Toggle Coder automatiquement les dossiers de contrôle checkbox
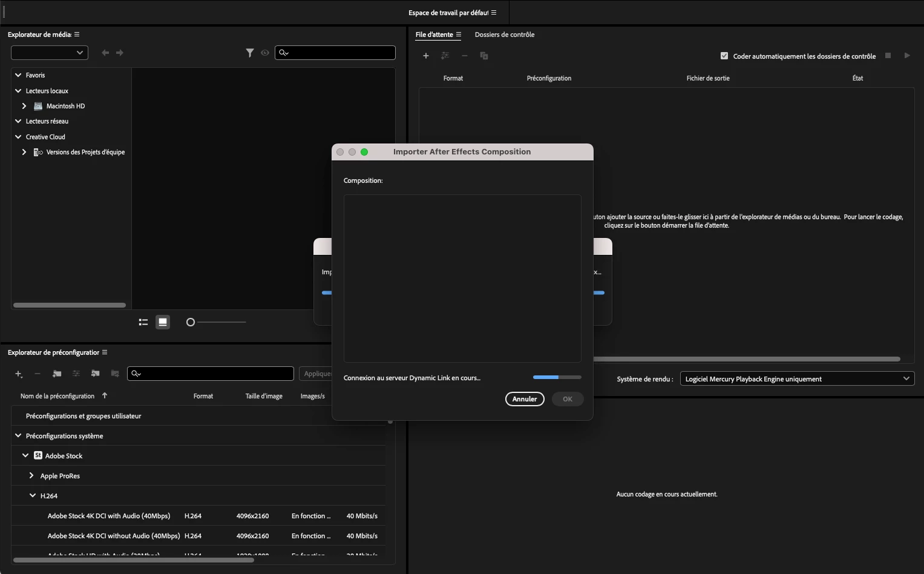This screenshot has width=924, height=574. [x=724, y=56]
